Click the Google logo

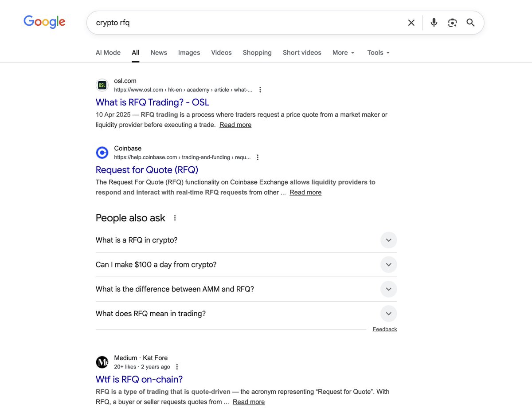click(x=44, y=22)
